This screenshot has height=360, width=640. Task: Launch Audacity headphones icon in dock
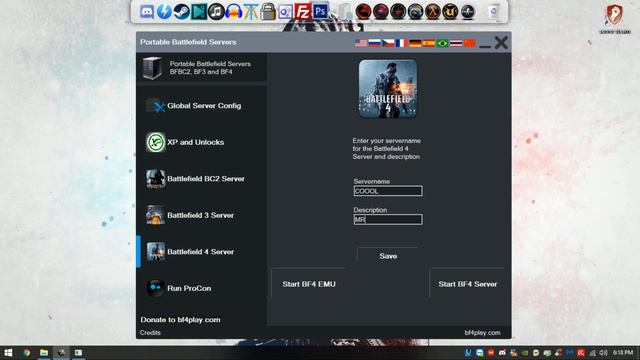click(234, 11)
